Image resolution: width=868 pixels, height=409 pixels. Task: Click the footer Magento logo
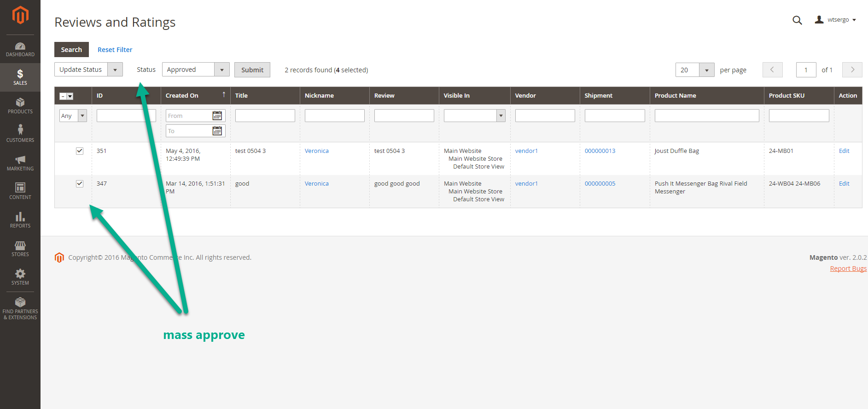59,257
